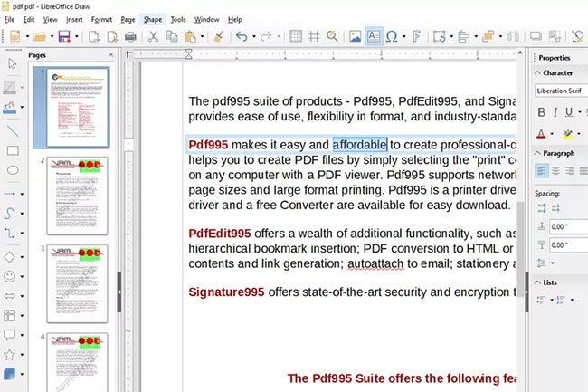Open the Paste options dropdown arrow
Viewport: 588px width, 392px height.
coord(202,37)
